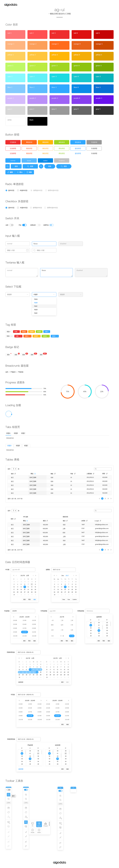This screenshot has width=119, height=868.
Task: Uncheck the 选中状态 checkbox
Action: pos(6,208)
